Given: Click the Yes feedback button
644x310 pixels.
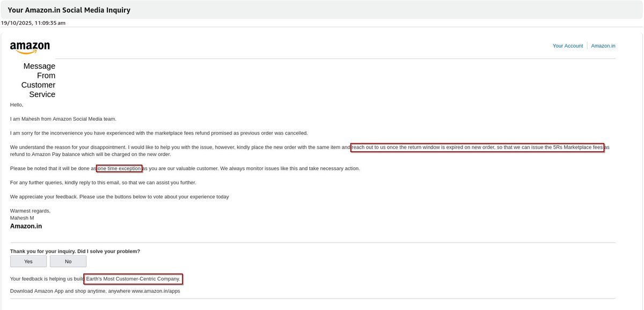Looking at the screenshot, I should click(x=28, y=261).
